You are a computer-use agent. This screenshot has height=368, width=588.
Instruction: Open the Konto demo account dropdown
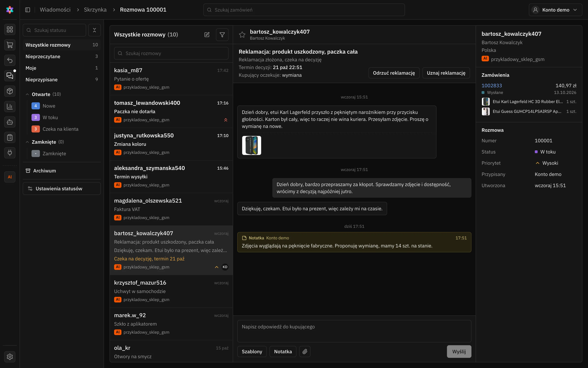[555, 10]
